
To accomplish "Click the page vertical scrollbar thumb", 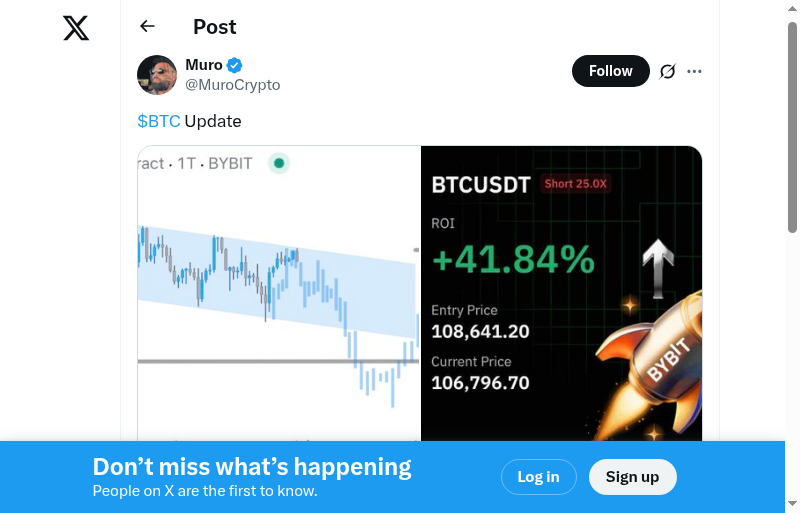I will (792, 125).
